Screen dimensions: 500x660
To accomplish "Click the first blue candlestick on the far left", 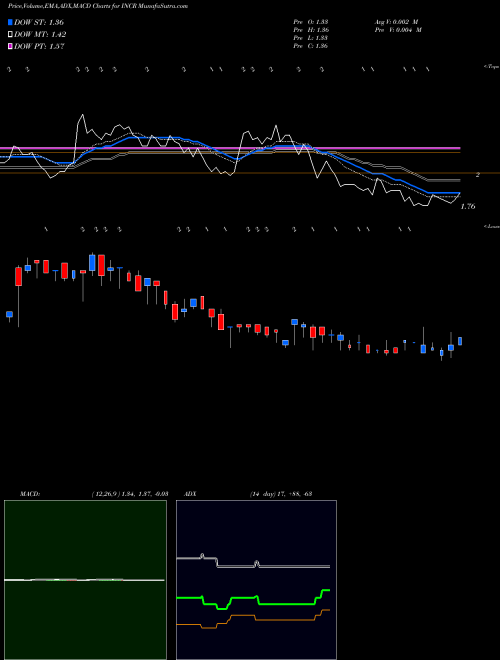I will pyautogui.click(x=9, y=314).
